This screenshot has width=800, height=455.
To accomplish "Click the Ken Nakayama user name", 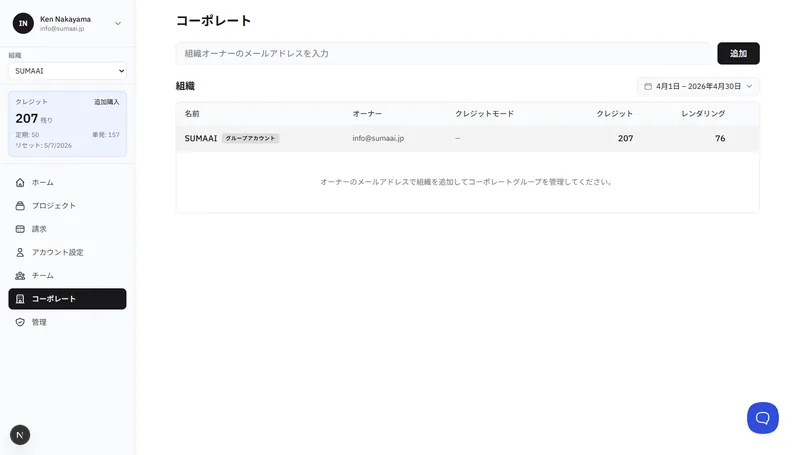I will [x=65, y=19].
